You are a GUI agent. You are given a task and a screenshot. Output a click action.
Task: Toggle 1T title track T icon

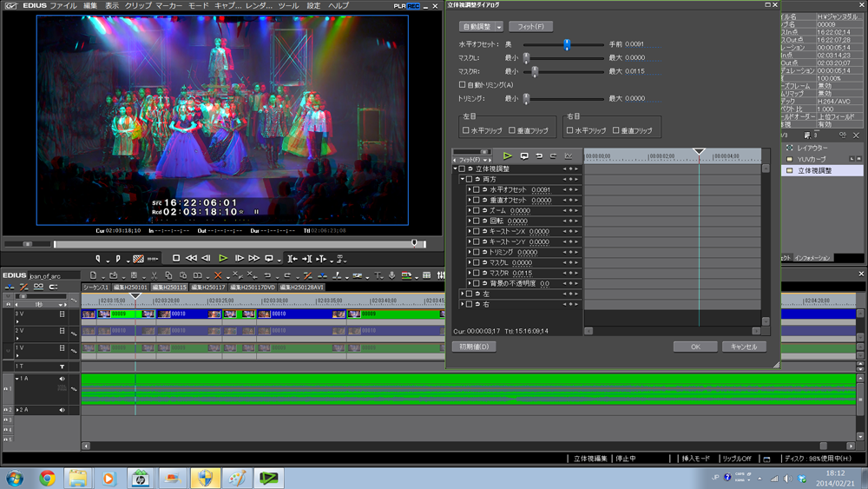62,367
